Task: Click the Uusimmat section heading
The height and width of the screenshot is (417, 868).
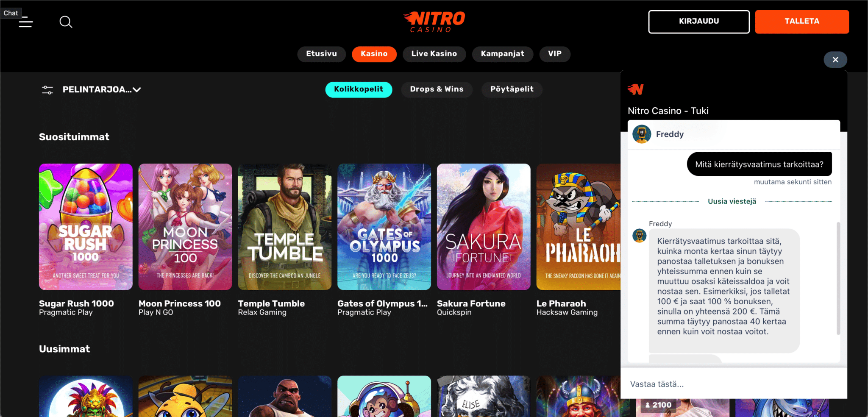Action: 64,349
